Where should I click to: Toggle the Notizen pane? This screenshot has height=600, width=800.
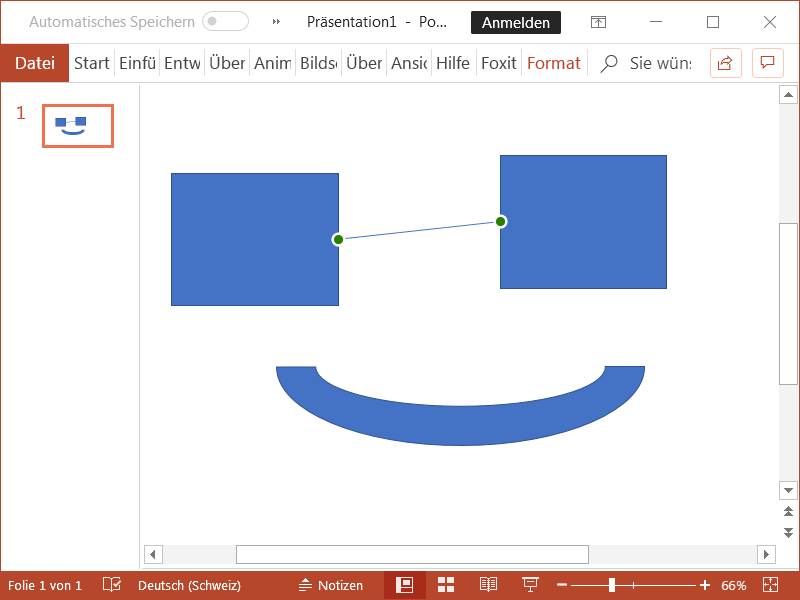coord(331,585)
